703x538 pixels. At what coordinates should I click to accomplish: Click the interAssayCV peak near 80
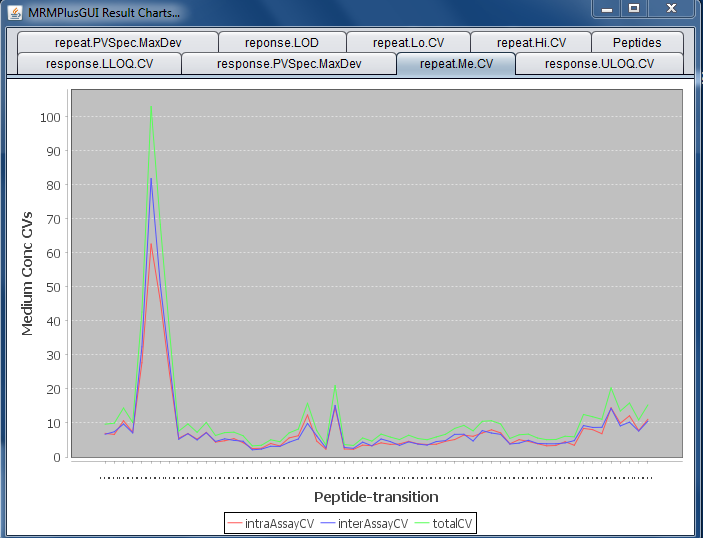pos(151,178)
